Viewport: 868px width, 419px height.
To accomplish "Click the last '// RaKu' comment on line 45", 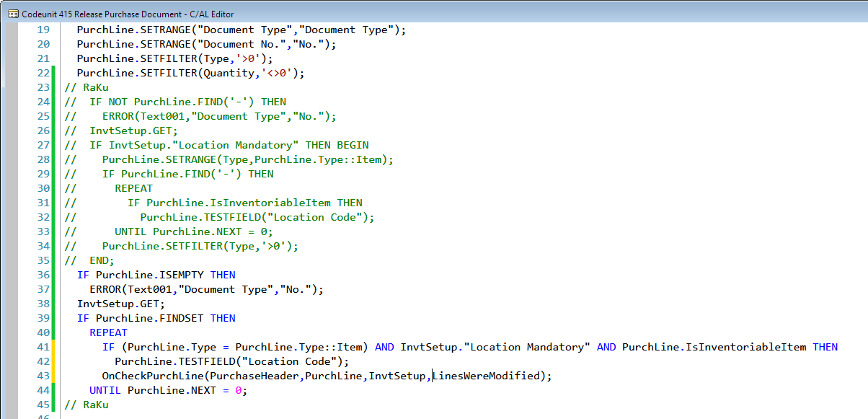I will click(x=87, y=405).
